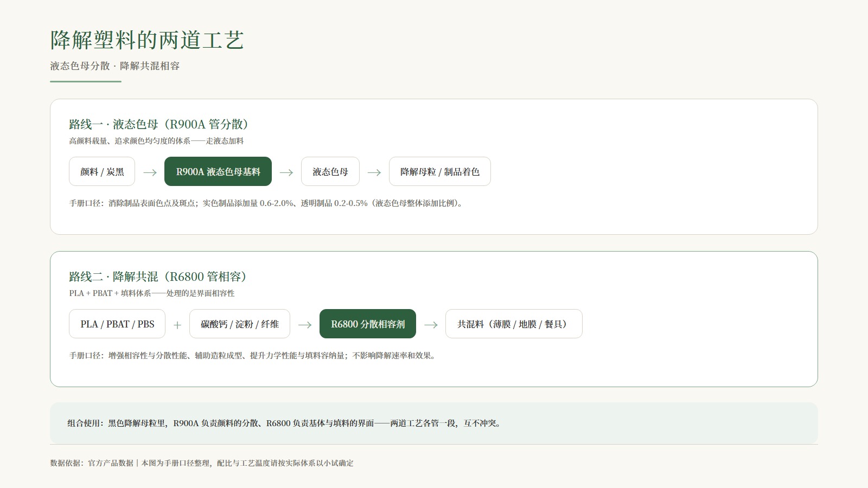Click the note starting 手册口径：增强相容性与分散性能

(x=252, y=356)
